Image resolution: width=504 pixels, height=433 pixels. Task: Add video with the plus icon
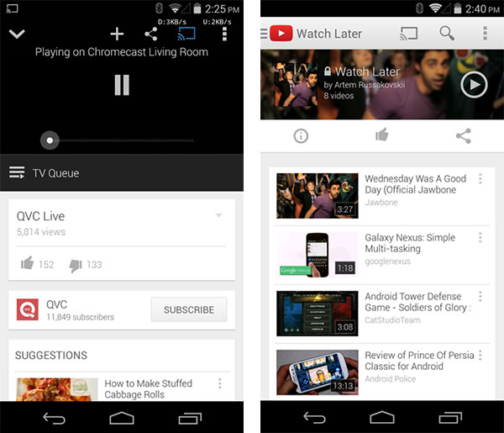(x=117, y=34)
